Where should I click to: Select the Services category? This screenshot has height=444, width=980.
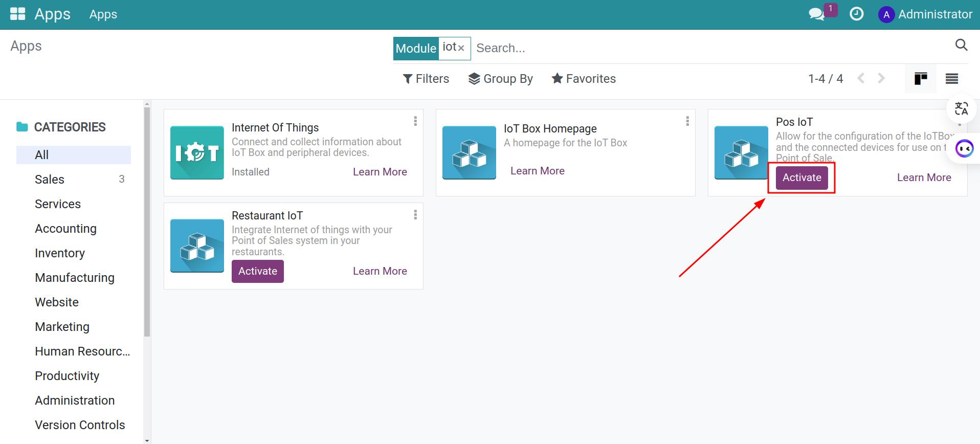[x=74, y=204]
